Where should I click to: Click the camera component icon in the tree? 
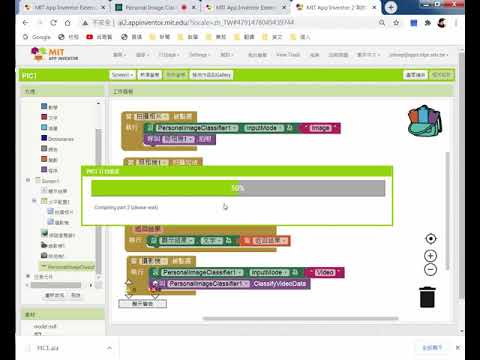coord(44,255)
